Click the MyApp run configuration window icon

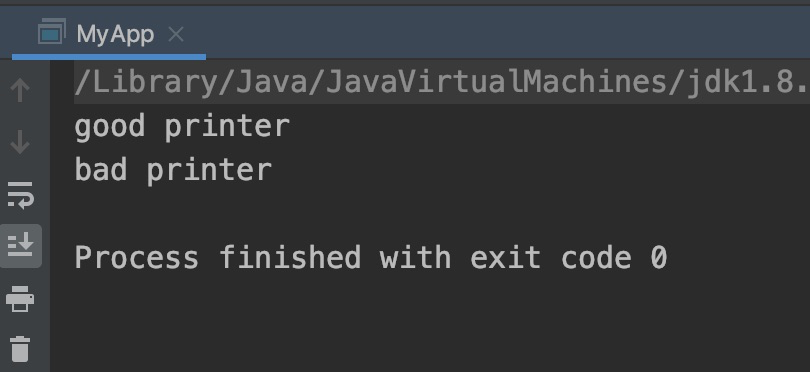click(52, 31)
